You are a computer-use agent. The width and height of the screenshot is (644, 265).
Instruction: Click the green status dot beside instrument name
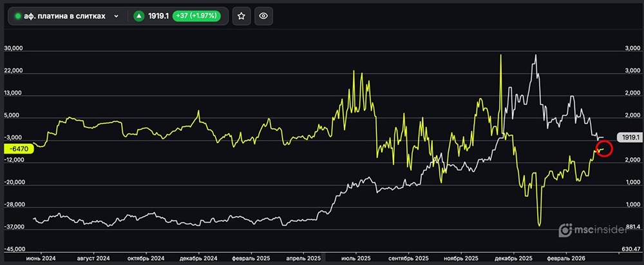click(17, 16)
